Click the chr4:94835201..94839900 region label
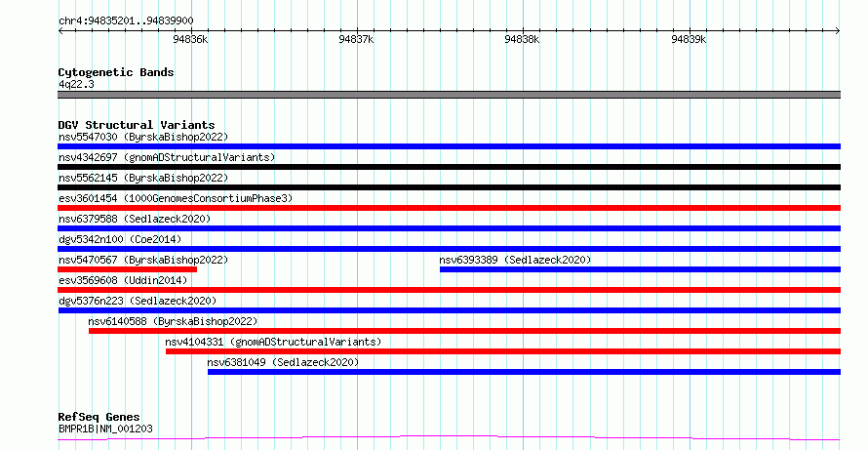This screenshot has width=868, height=450. pos(126,21)
